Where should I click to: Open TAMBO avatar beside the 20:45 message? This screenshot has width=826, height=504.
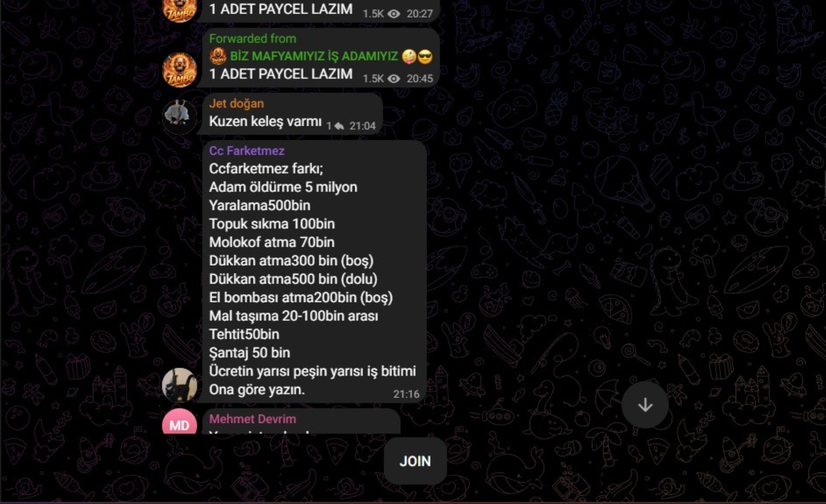pyautogui.click(x=179, y=70)
